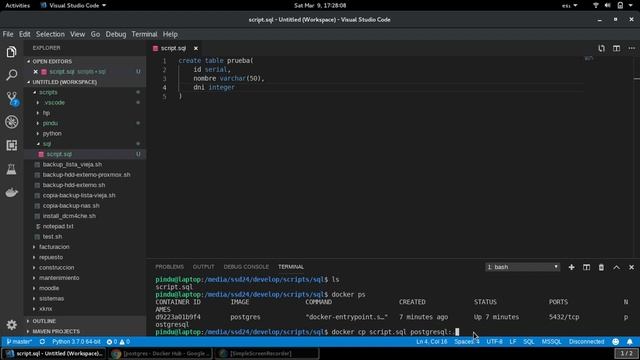
Task: Switch to the Output panel tab
Action: 203,267
